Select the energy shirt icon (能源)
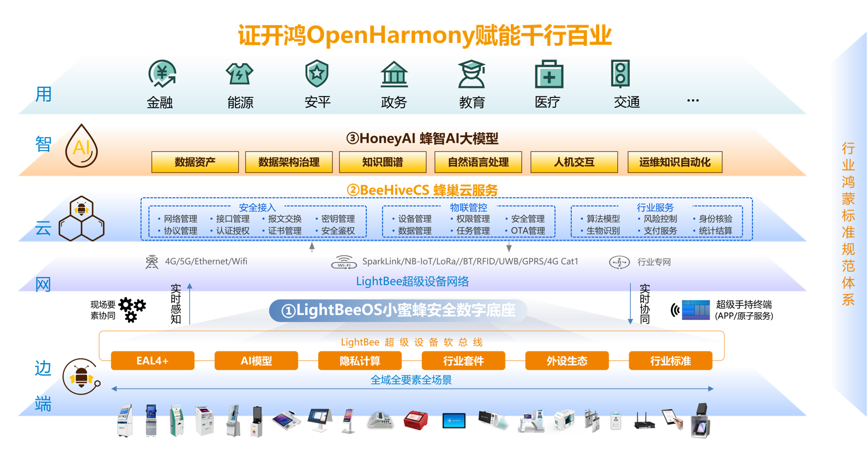868x450 pixels. [x=239, y=74]
